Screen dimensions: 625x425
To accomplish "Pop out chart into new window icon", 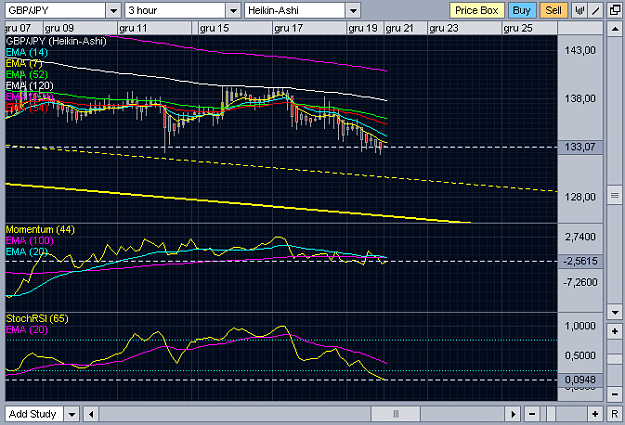I will 615,10.
